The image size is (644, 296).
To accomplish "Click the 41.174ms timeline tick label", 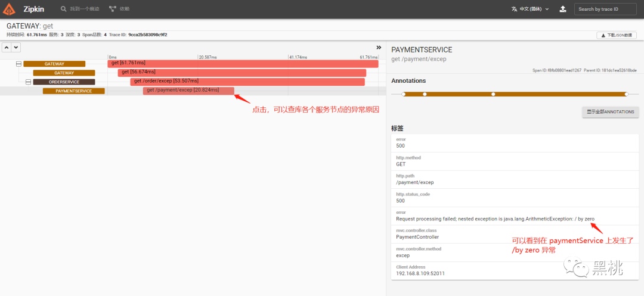I will (x=298, y=57).
